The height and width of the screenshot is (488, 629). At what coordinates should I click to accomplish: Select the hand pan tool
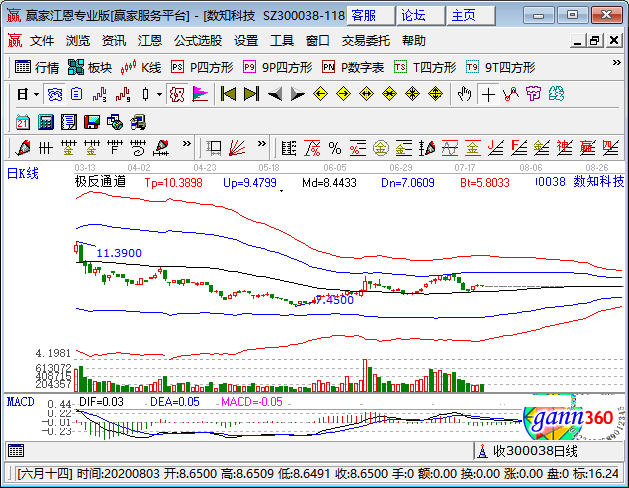pyautogui.click(x=465, y=94)
